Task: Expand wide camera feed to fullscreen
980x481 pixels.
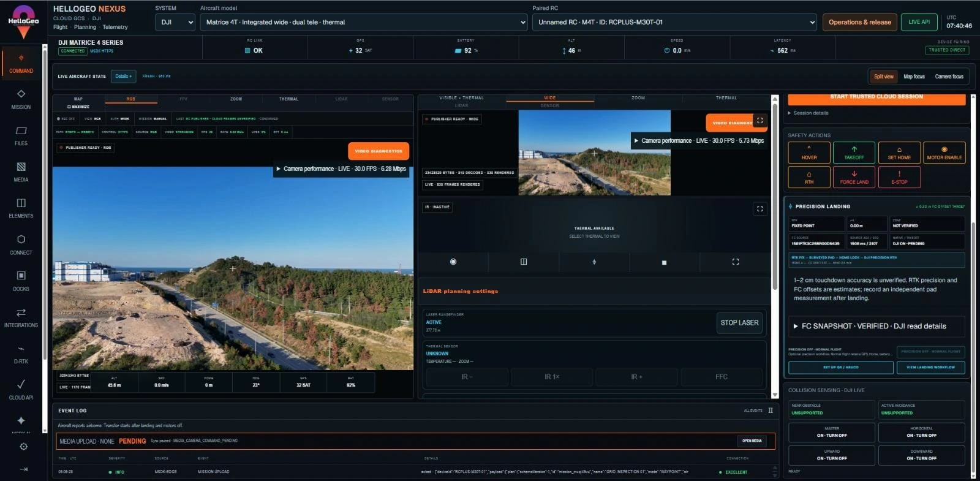Action: pos(760,121)
